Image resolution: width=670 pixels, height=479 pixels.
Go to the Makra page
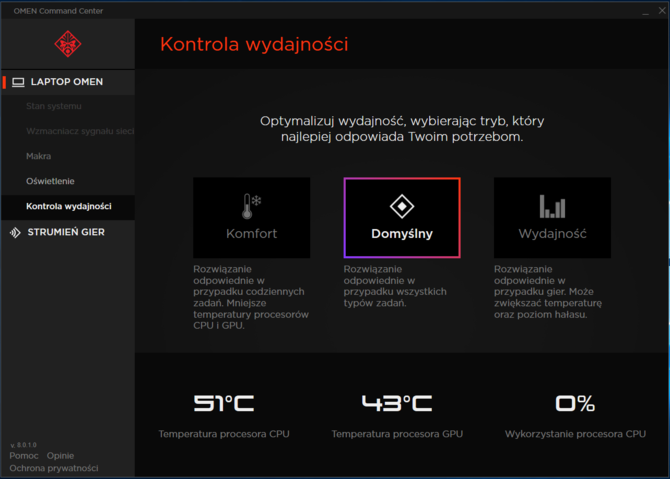pos(68,156)
